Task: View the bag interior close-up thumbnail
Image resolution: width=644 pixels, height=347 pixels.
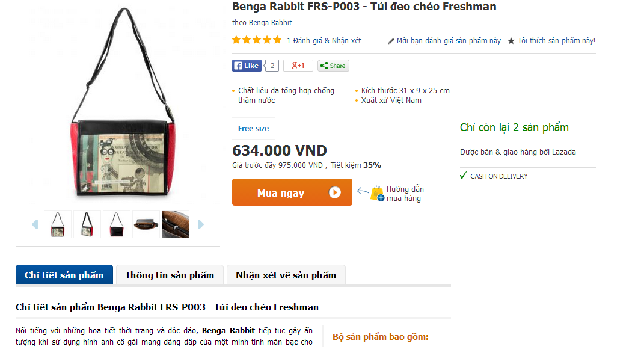Action: click(176, 224)
